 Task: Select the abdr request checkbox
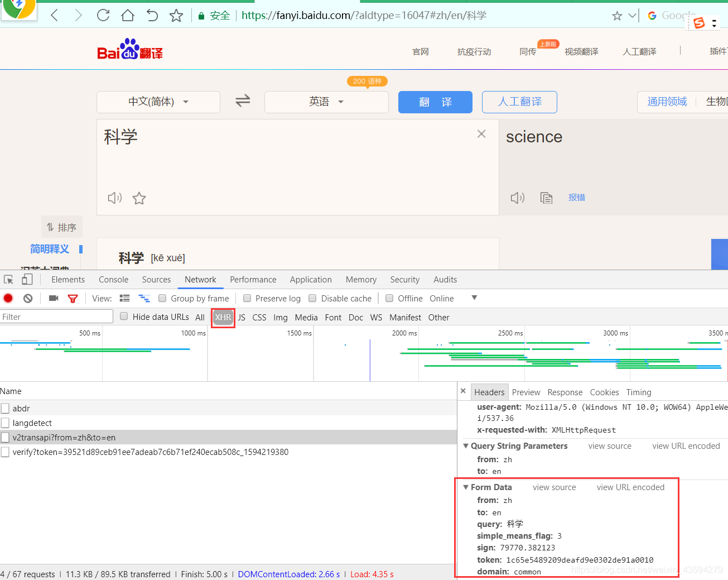click(5, 408)
